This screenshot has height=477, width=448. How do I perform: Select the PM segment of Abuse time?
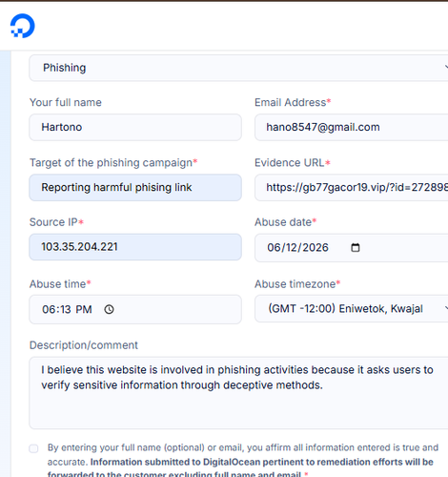coord(84,309)
